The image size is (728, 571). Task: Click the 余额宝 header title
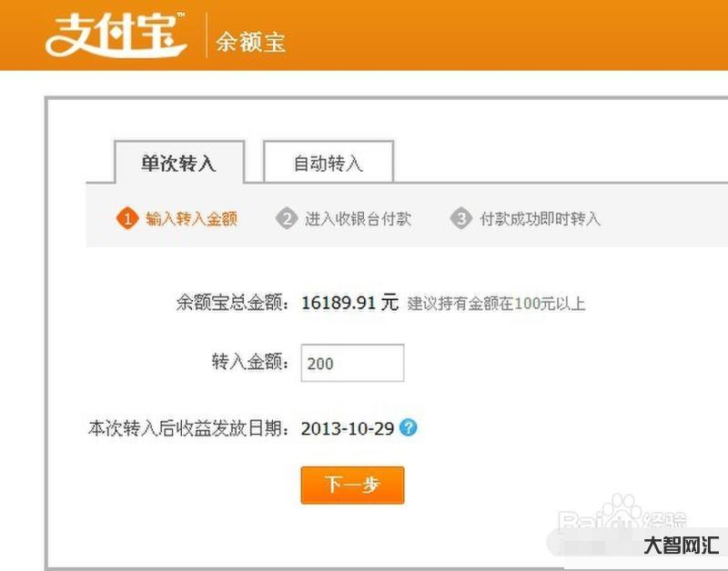pyautogui.click(x=251, y=42)
